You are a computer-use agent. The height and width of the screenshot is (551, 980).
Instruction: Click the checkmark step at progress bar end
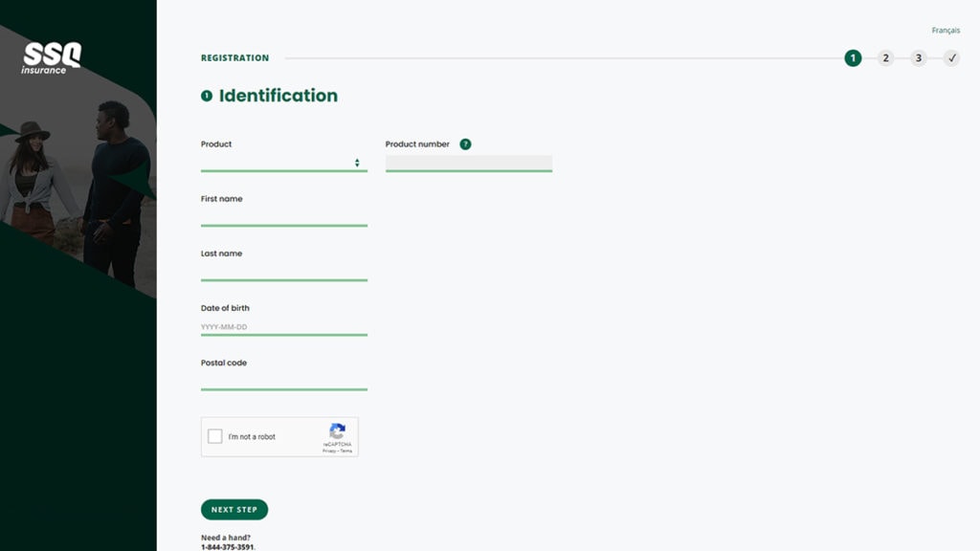pos(951,57)
